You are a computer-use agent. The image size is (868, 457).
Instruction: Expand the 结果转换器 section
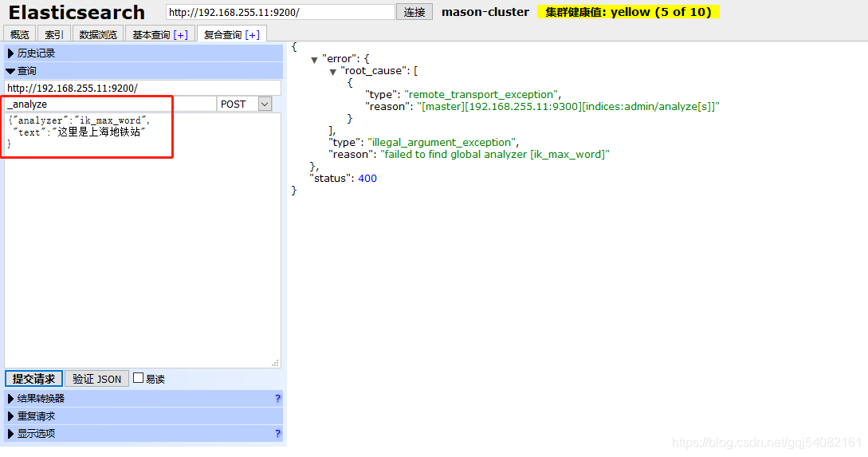click(144, 398)
